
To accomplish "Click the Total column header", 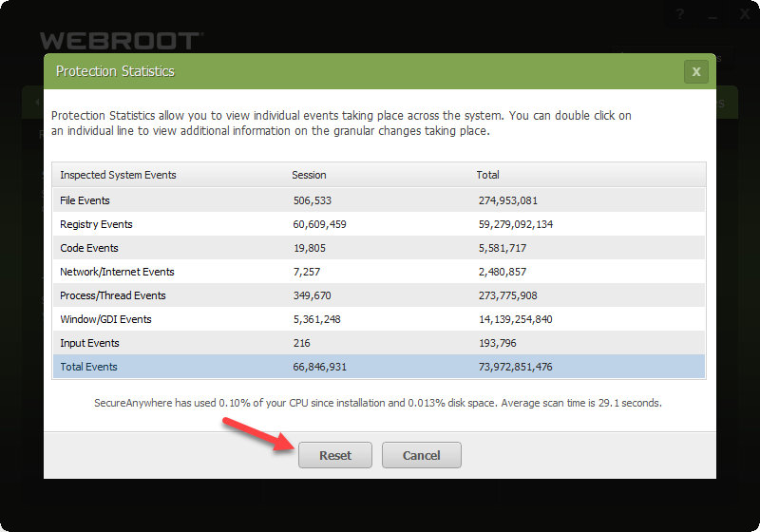I will [x=487, y=175].
